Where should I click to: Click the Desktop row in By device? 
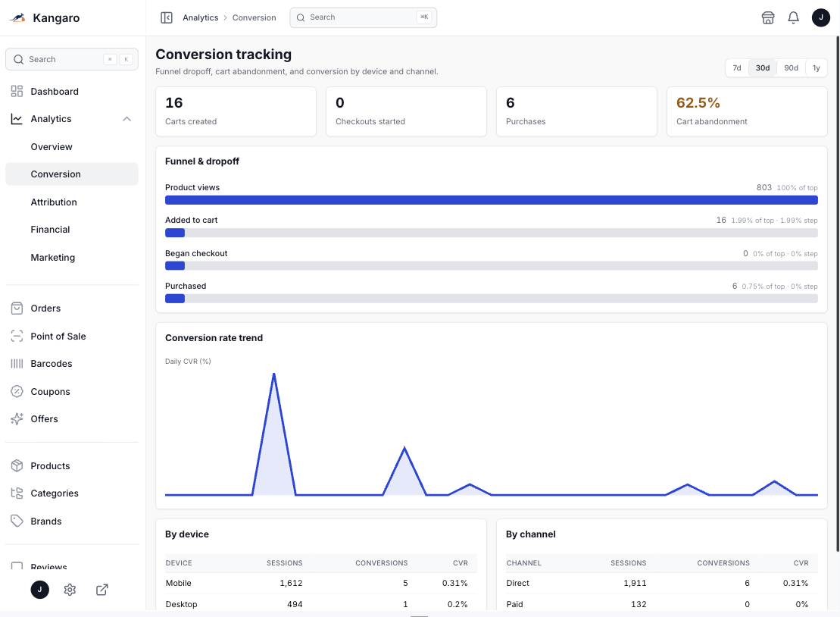coord(321,604)
